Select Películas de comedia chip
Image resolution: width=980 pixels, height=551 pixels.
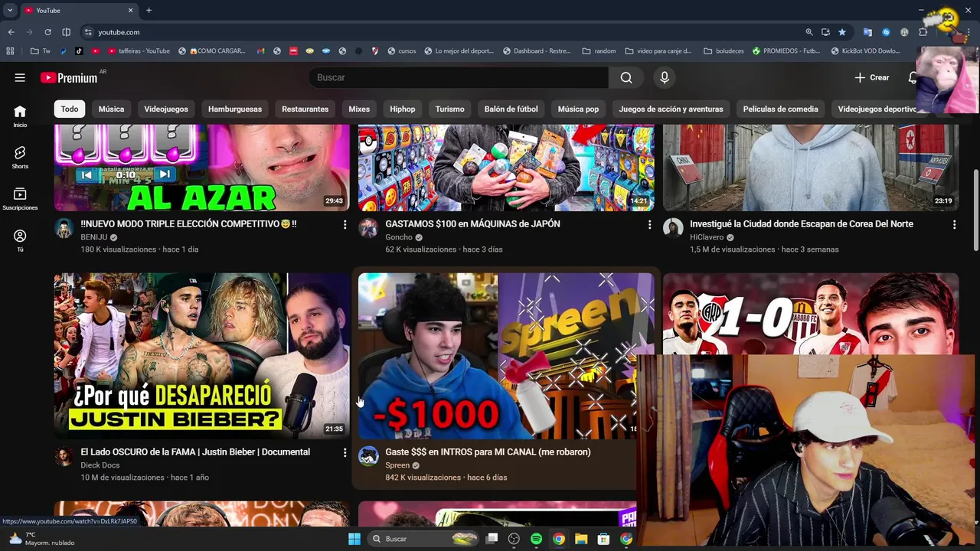780,109
